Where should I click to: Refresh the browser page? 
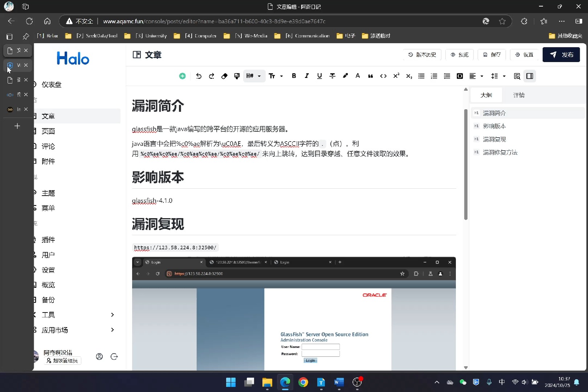(29, 21)
